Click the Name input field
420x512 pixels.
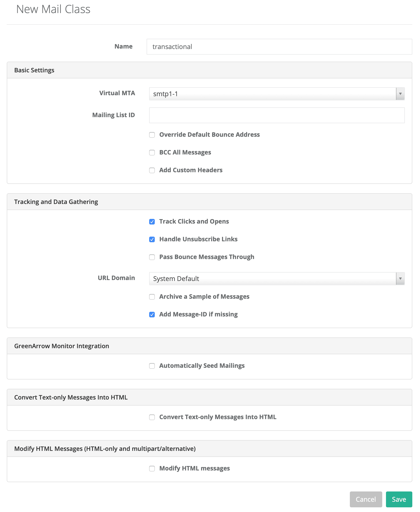pyautogui.click(x=279, y=47)
